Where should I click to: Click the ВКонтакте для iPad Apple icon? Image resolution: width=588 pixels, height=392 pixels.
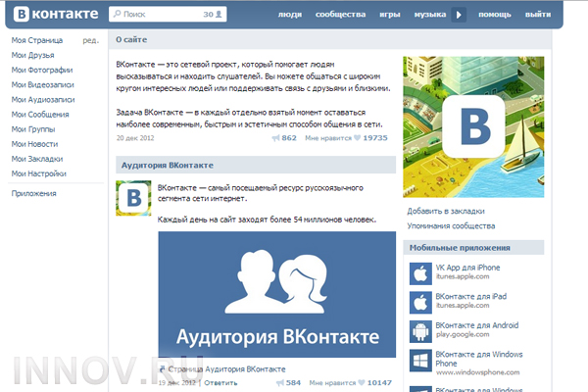pyautogui.click(x=418, y=301)
